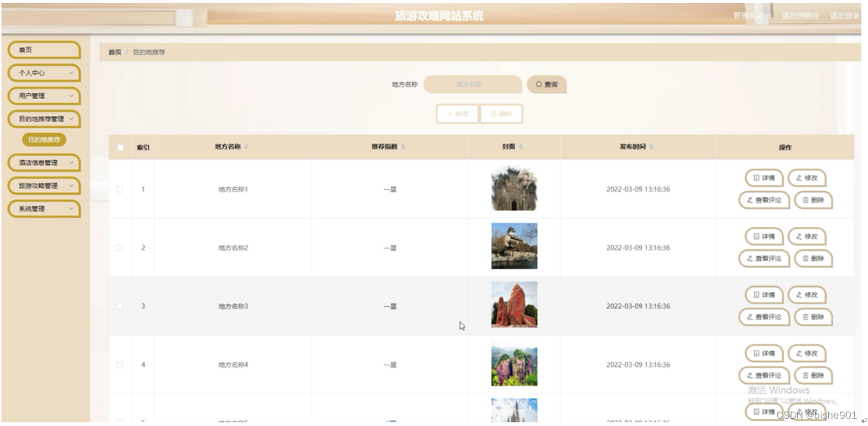Click the 新增 add button
868x426 pixels.
pyautogui.click(x=457, y=114)
